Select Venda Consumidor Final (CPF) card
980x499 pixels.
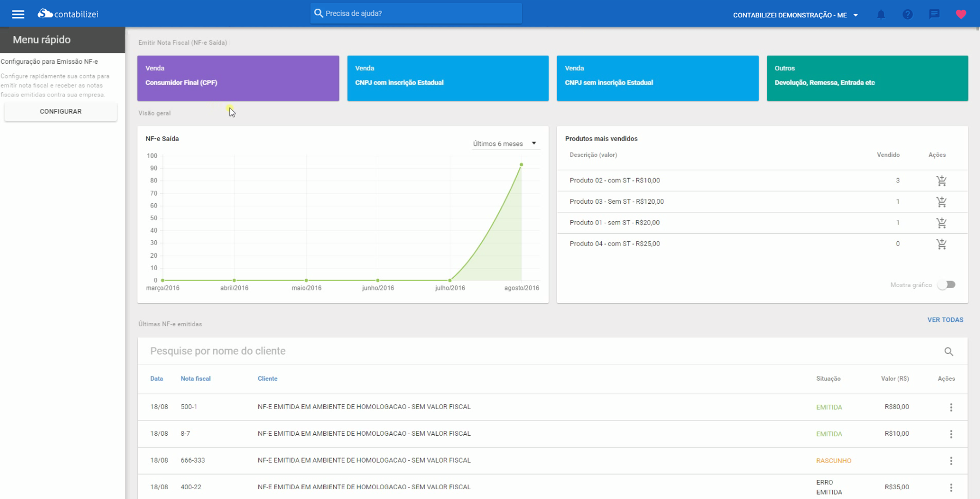point(238,78)
